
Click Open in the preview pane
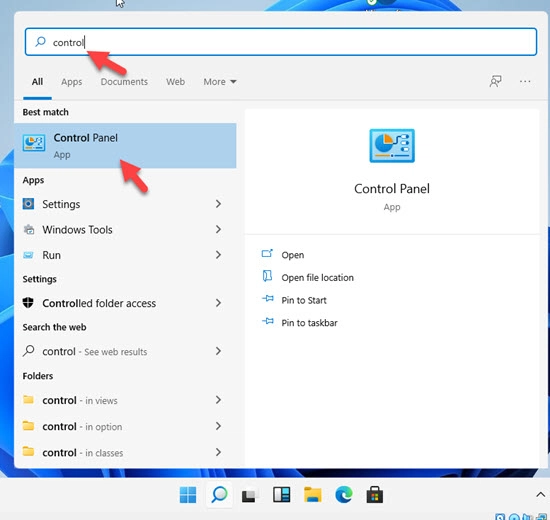(293, 255)
